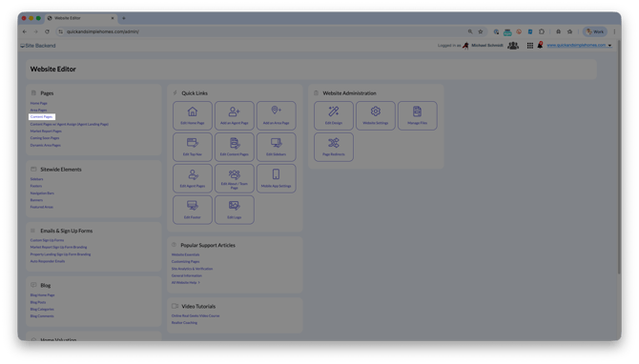The image size is (639, 364).
Task: Open the Website Settings gear tile
Action: 376,115
